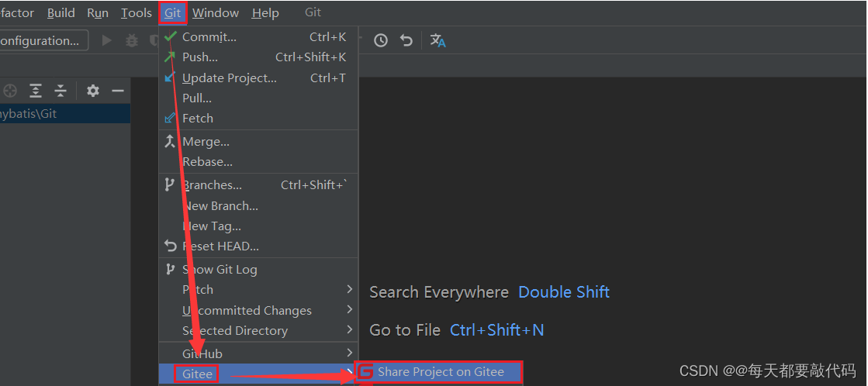Select New Tag... menu entry
Image resolution: width=868 pixels, height=386 pixels.
point(258,226)
